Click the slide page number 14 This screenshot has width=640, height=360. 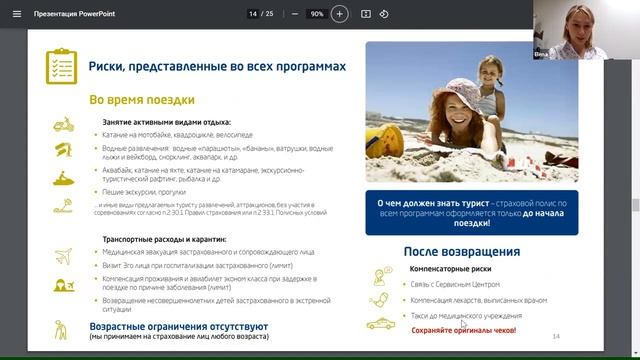556,336
